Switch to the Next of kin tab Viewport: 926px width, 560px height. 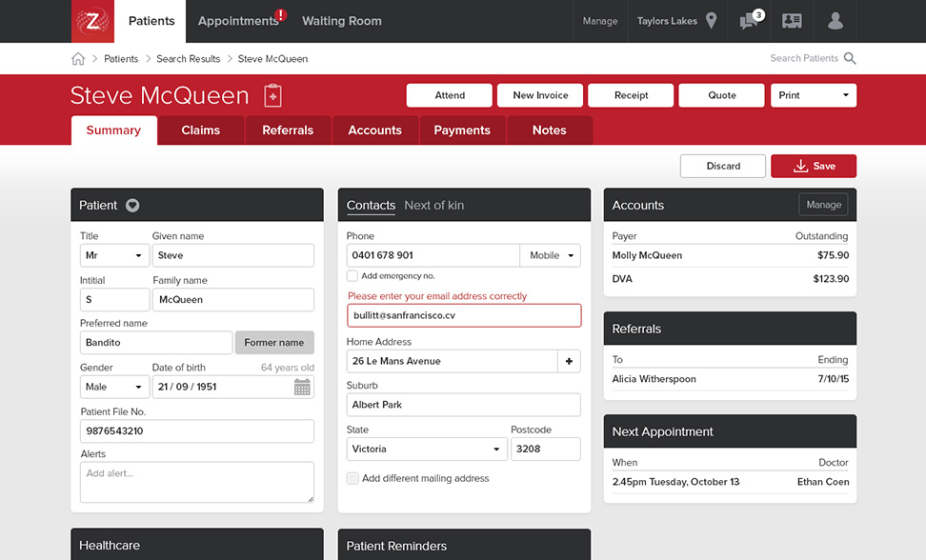coord(433,205)
